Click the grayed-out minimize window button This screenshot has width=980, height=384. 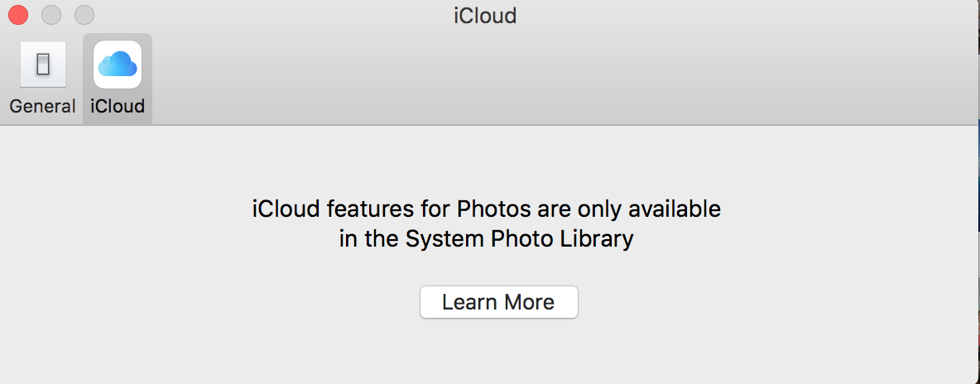(x=50, y=15)
